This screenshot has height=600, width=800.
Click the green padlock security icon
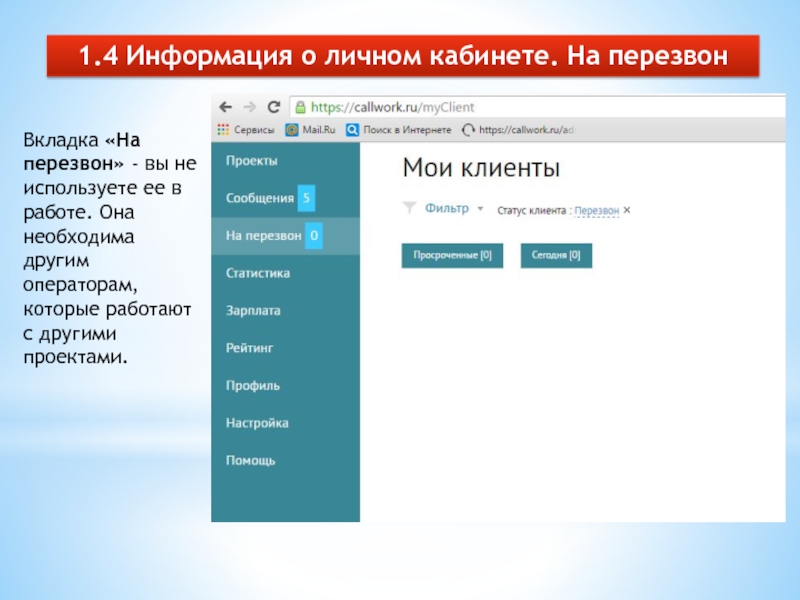[299, 107]
